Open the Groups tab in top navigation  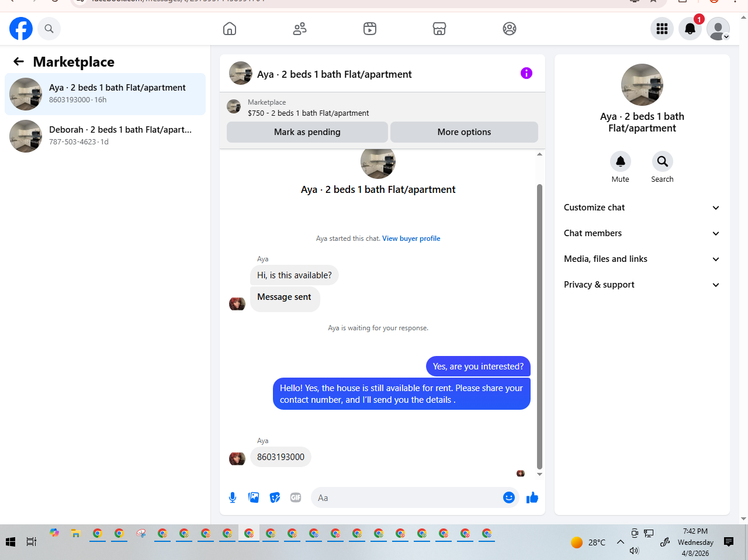click(510, 29)
